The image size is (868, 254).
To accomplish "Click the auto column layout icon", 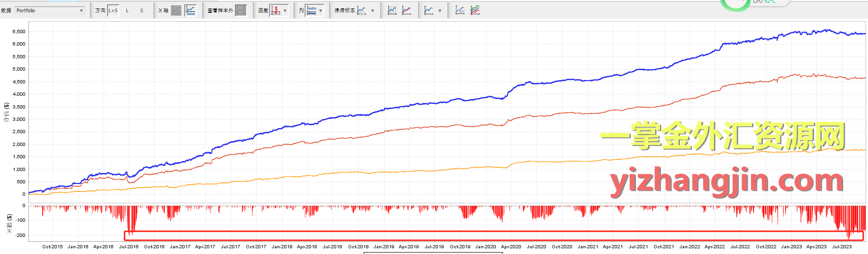I will pos(312,10).
